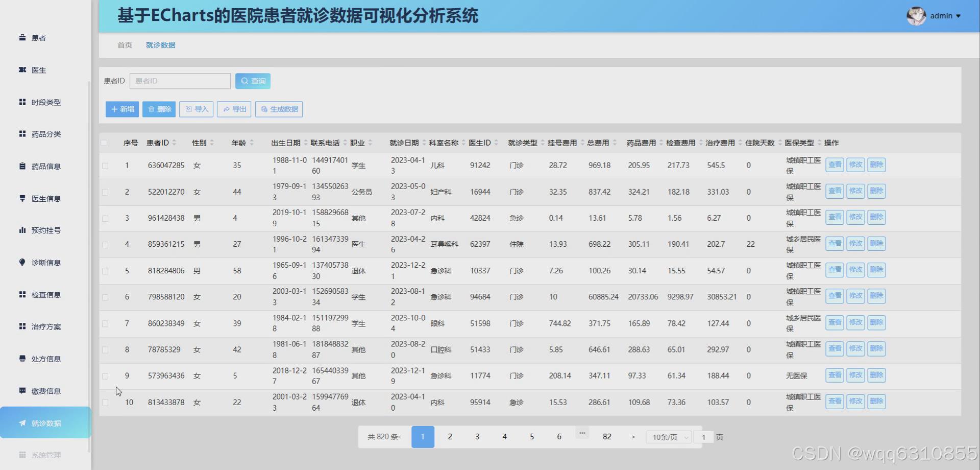This screenshot has height=470, width=980.
Task: Click the 处方信息 sidebar icon
Action: point(22,358)
